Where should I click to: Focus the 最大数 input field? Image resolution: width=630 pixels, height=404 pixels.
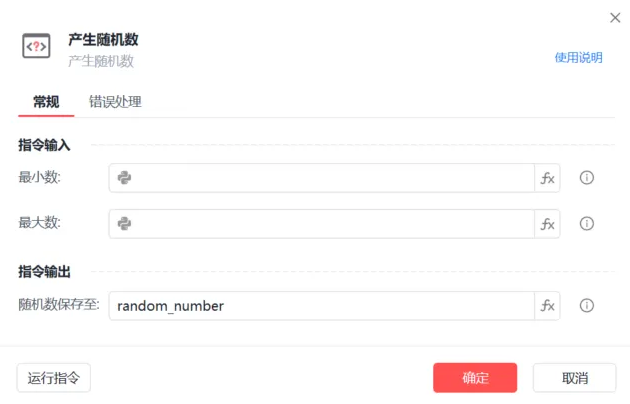[330, 224]
